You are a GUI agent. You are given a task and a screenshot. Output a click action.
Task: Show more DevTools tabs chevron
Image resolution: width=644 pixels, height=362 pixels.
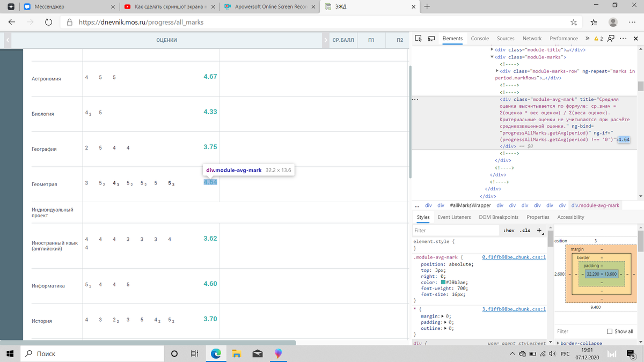[x=587, y=39]
